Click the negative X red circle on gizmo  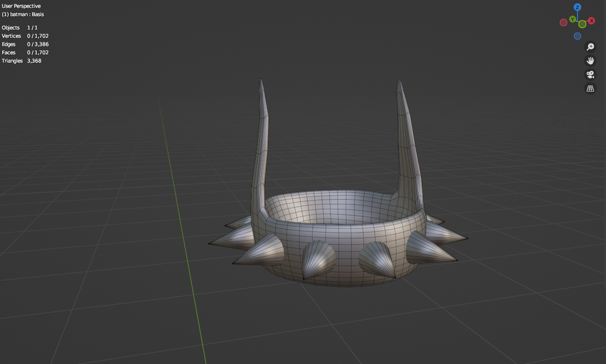(x=563, y=23)
